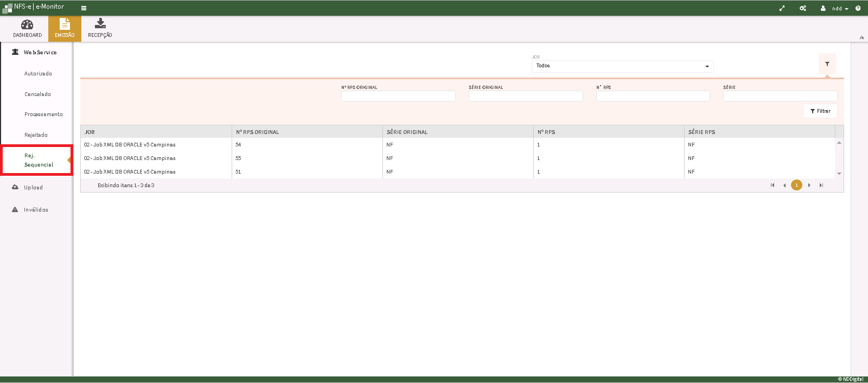Image resolution: width=868 pixels, height=383 pixels.
Task: Toggle the filter funnel panel
Action: [x=827, y=64]
